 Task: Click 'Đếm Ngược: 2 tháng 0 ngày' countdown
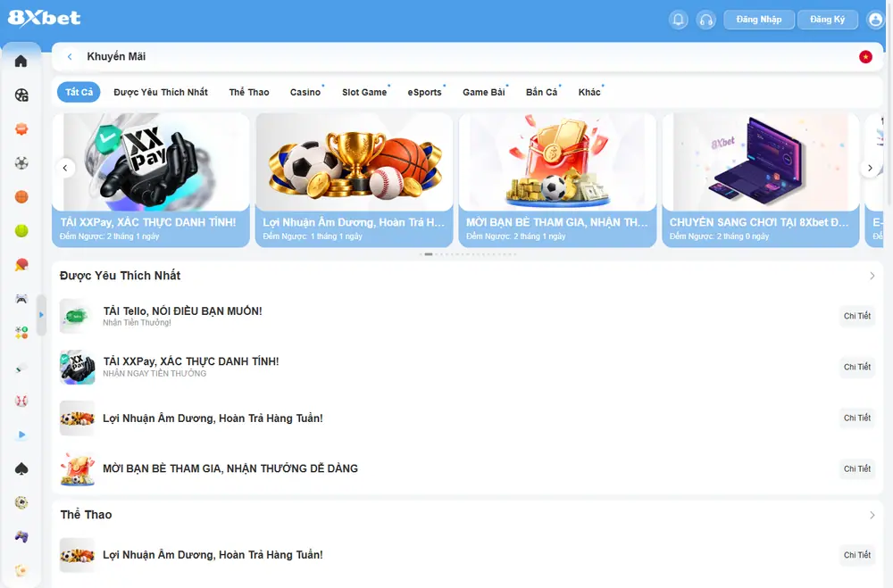click(719, 236)
